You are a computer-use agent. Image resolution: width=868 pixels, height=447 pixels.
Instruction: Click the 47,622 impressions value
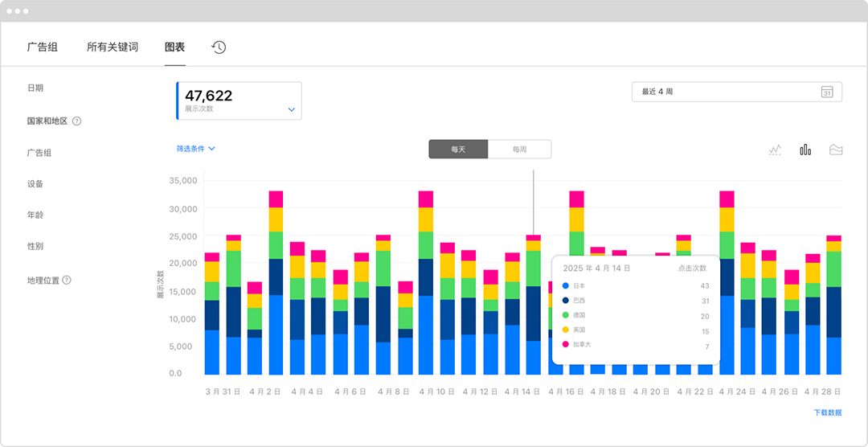(x=209, y=96)
